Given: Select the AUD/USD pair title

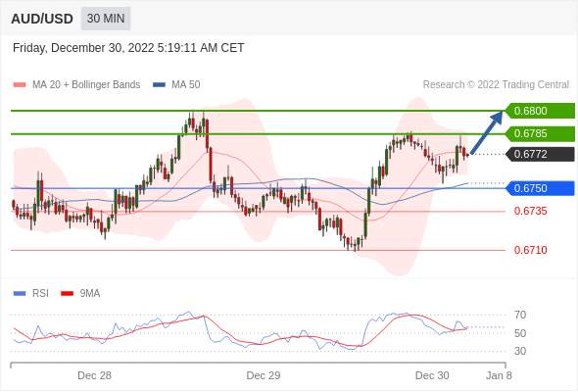Looking at the screenshot, I should point(42,19).
